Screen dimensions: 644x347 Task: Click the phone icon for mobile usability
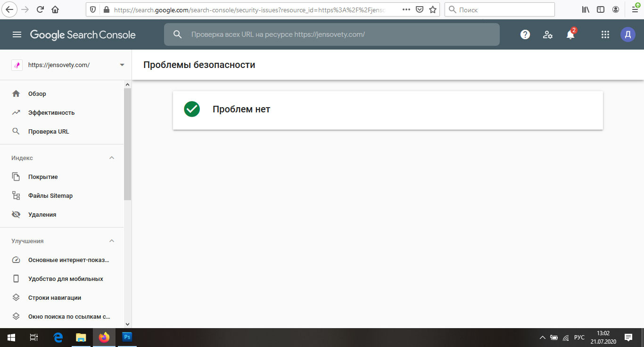[16, 279]
